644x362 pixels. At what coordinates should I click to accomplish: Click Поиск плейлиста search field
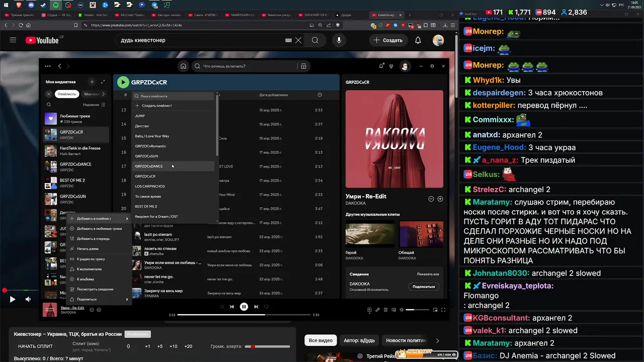(x=174, y=96)
